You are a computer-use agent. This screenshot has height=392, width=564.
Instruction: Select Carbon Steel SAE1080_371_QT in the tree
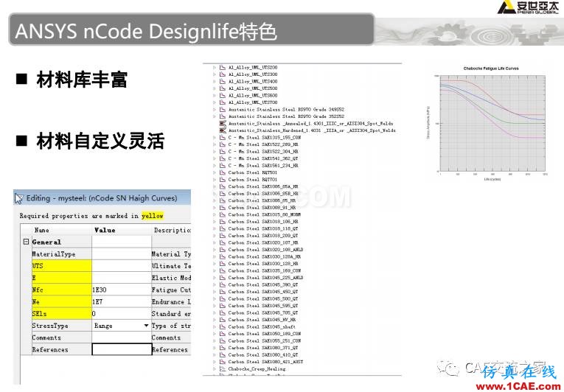click(263, 348)
